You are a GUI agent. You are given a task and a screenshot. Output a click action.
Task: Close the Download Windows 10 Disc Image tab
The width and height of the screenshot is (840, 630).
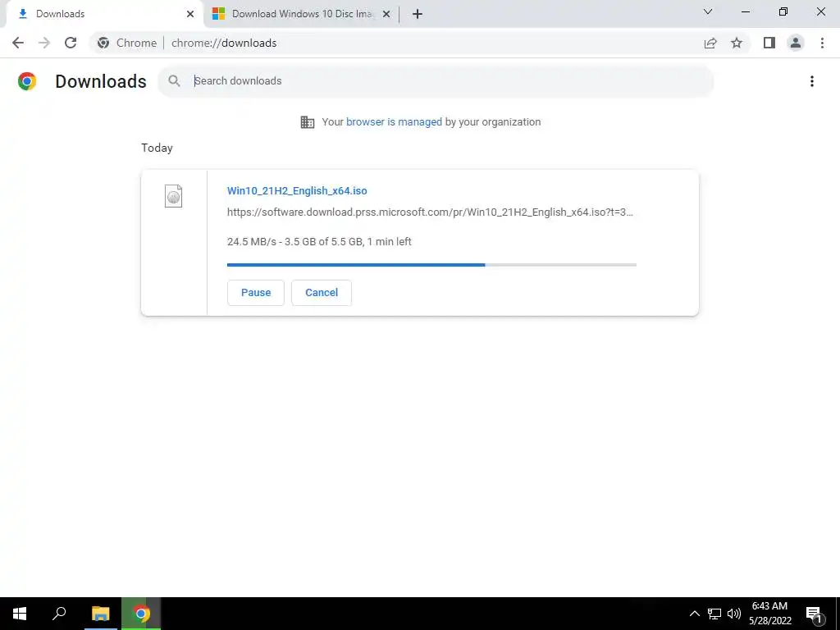click(x=386, y=14)
